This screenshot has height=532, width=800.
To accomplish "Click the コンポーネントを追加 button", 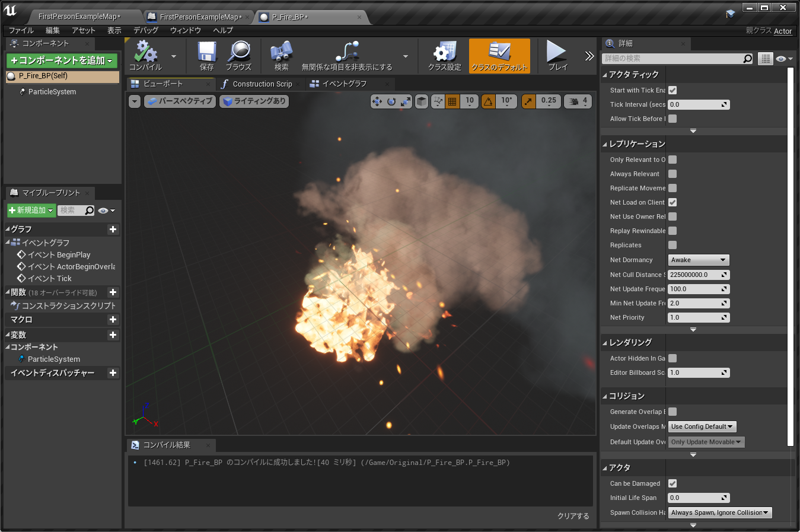I will click(x=62, y=60).
